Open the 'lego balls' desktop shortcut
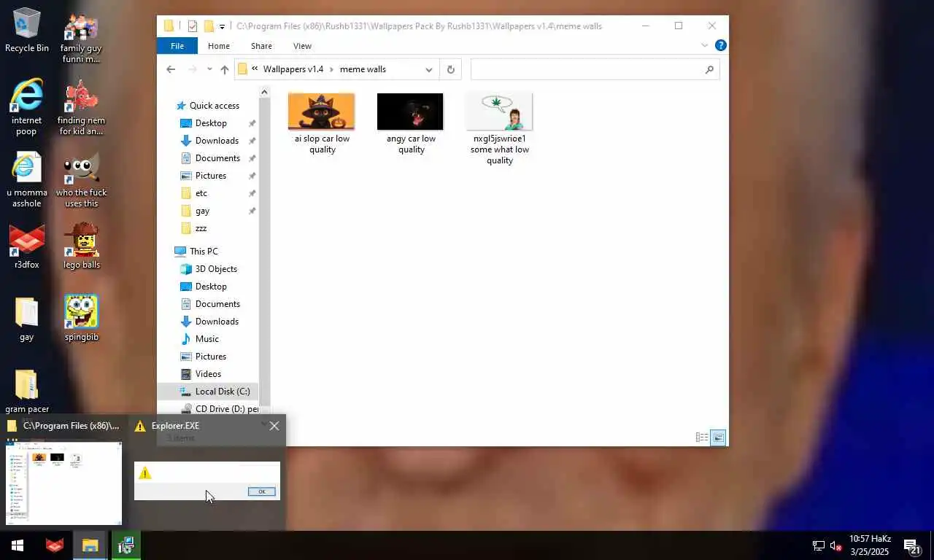This screenshot has width=934, height=560. tap(81, 246)
